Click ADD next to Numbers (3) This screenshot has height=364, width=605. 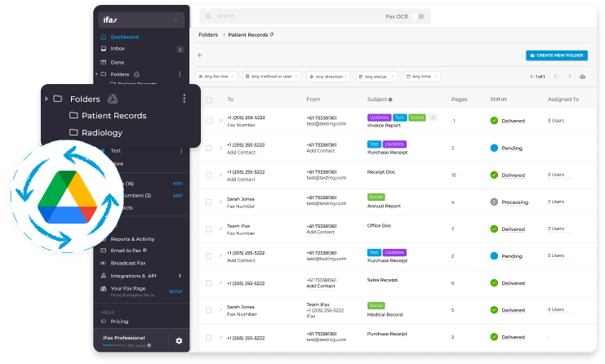[x=177, y=196]
